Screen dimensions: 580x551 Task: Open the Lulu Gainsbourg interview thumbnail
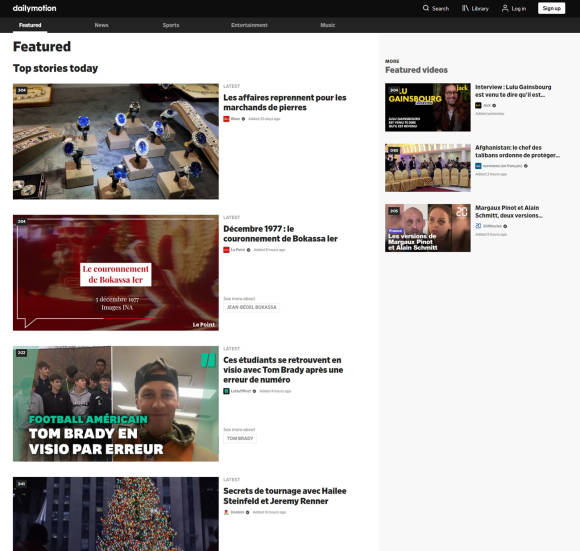[428, 107]
